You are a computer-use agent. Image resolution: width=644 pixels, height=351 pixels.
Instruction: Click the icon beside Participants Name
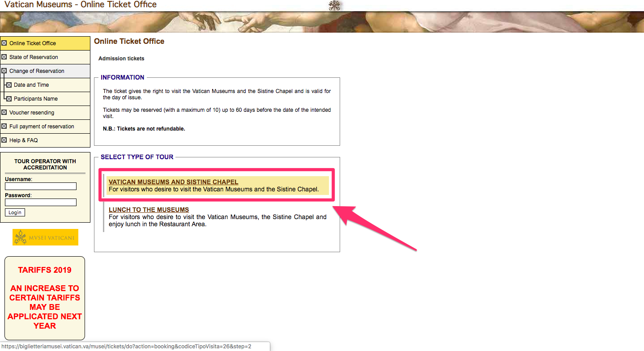9,99
